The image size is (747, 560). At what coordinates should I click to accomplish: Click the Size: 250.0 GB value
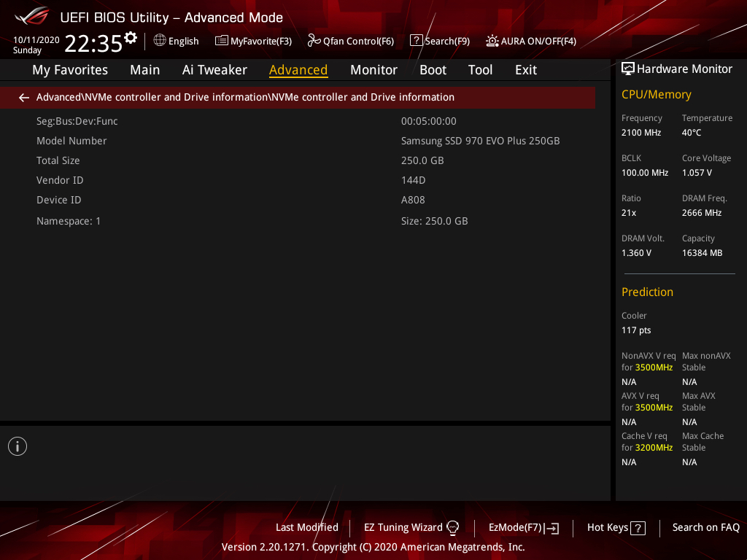pyautogui.click(x=435, y=221)
